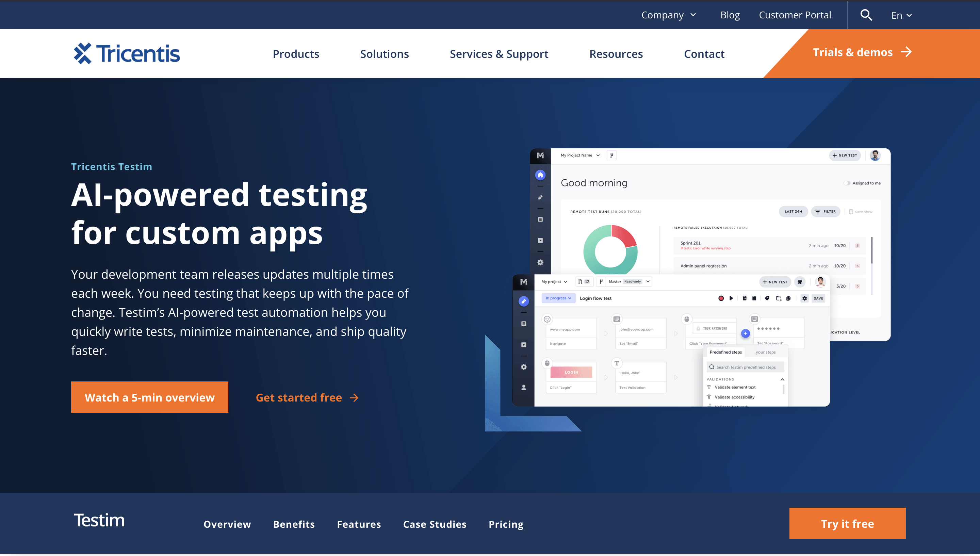
Task: Start recording with the red record button
Action: (721, 299)
